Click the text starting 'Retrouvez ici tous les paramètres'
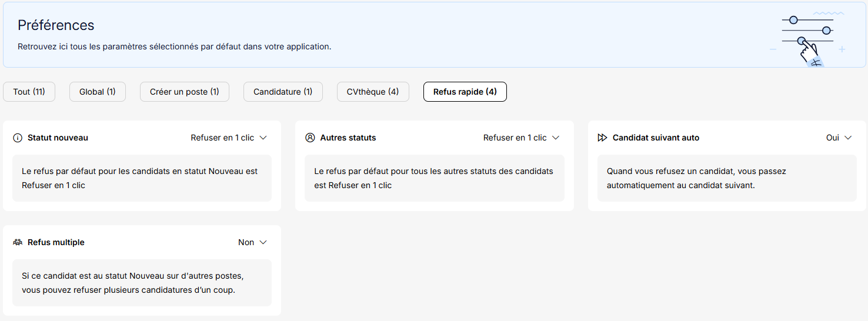Viewport: 868px width, 321px height. coord(175,46)
